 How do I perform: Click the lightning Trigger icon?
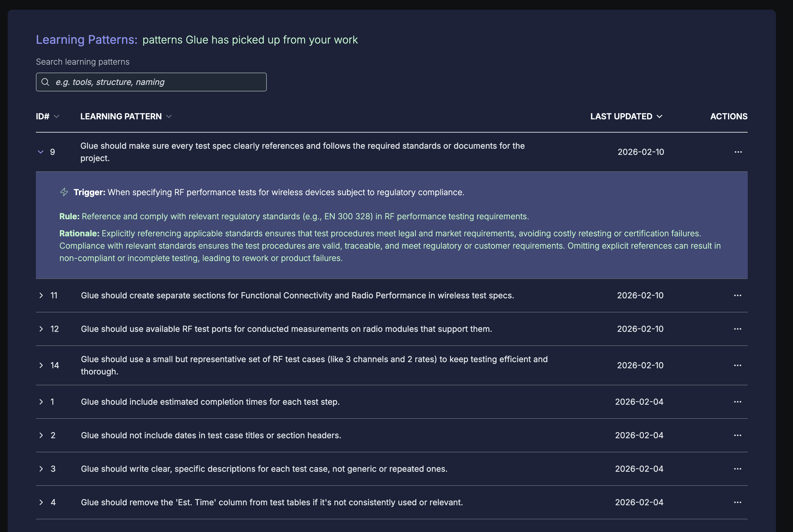64,192
